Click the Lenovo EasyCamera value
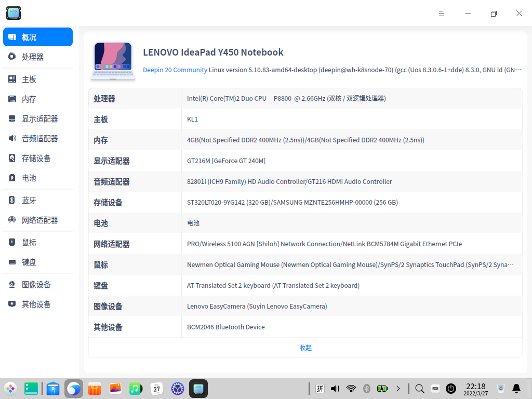The width and height of the screenshot is (532, 399). pos(257,307)
